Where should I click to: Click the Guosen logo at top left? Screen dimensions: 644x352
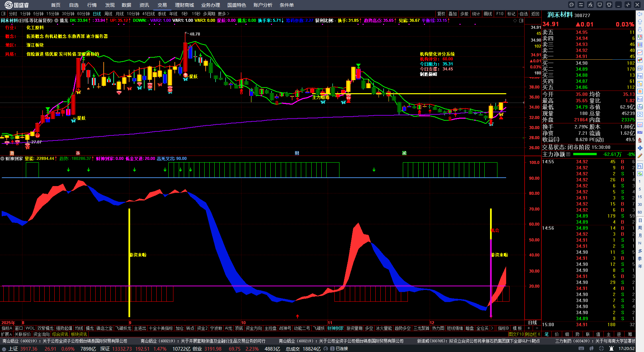tap(16, 5)
